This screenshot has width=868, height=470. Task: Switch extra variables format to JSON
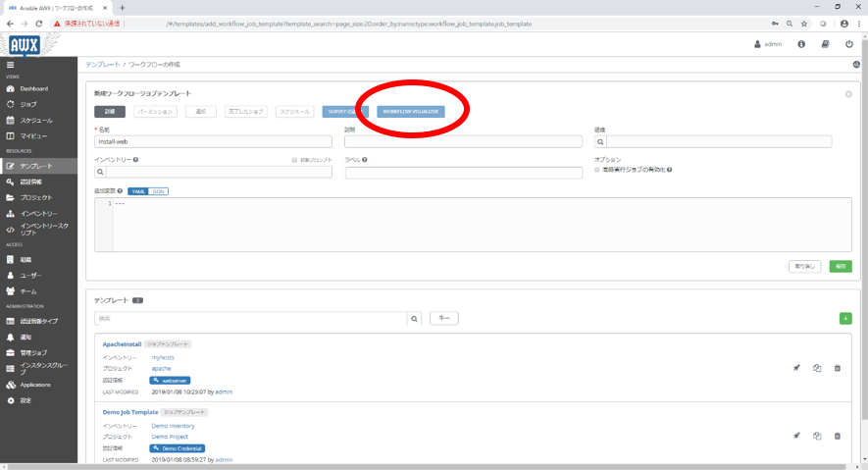159,191
